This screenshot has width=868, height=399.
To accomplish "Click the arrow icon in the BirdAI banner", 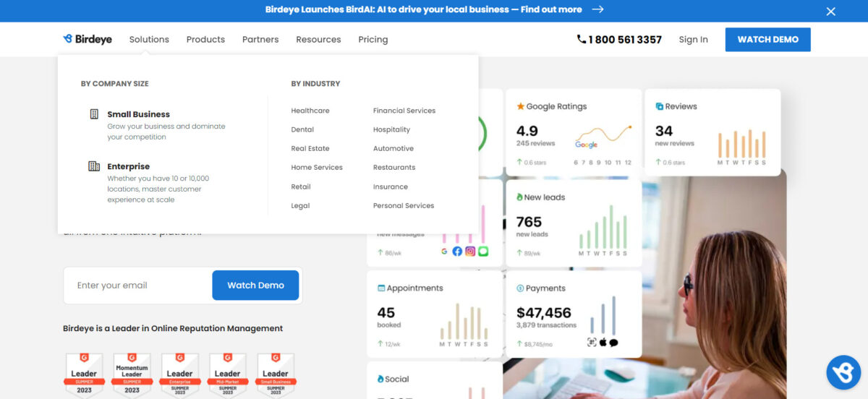I will [x=597, y=9].
